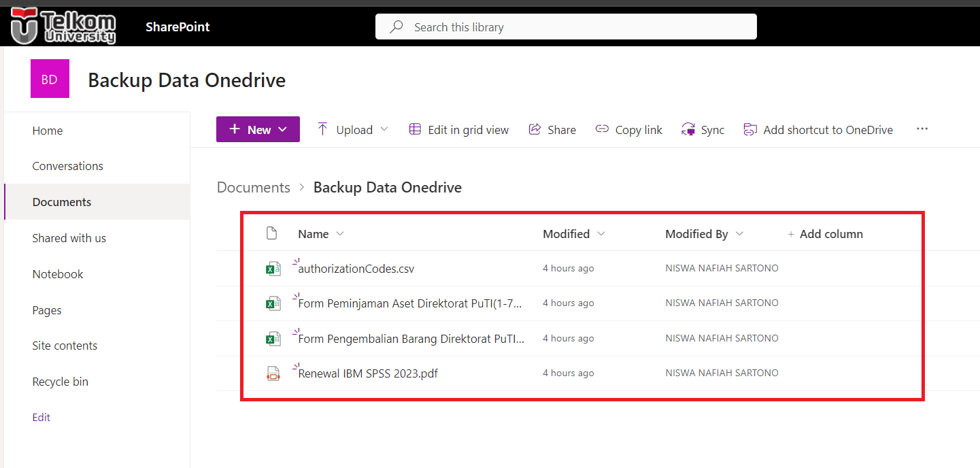Screen dimensions: 980x468
Task: Click the Share arrow icon
Action: pyautogui.click(x=535, y=129)
